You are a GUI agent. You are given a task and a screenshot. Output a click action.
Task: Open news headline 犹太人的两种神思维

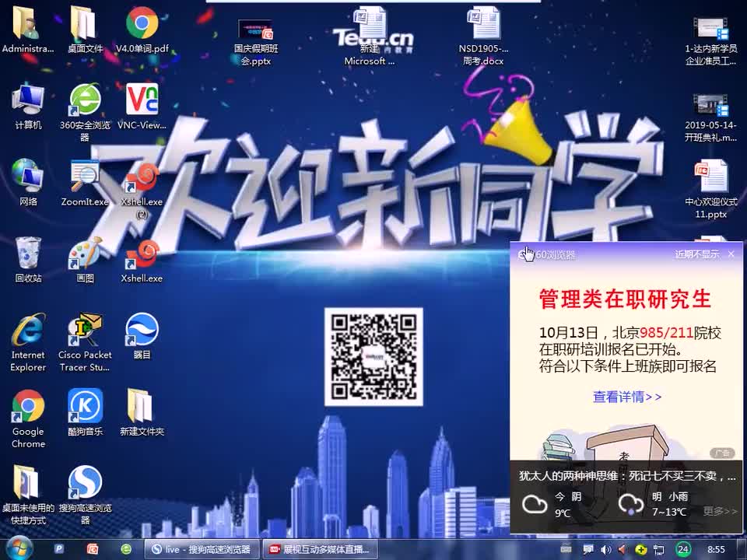627,476
